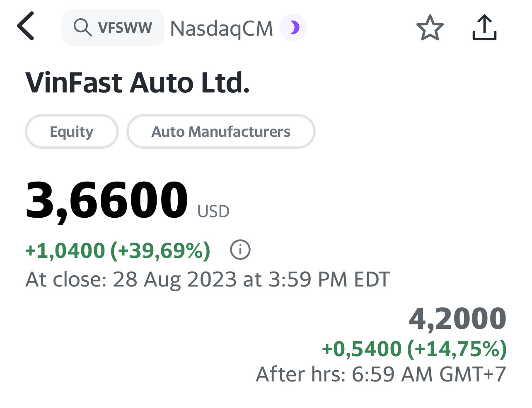
Task: Tap the USD currency label
Action: pos(213,211)
